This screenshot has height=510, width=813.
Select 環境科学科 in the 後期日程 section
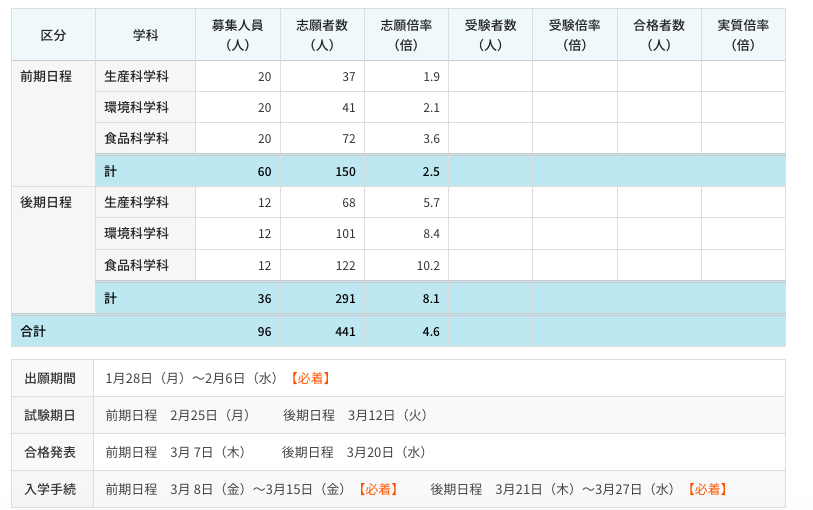pos(137,234)
